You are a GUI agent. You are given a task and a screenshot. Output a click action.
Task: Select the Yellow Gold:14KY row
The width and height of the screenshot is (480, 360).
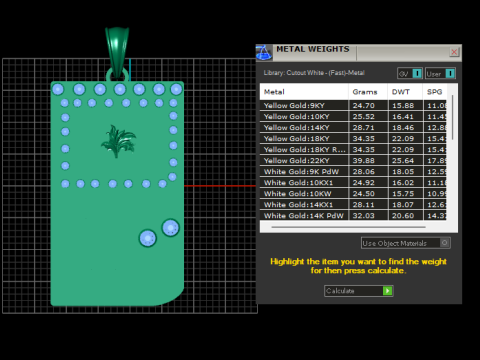[353, 128]
